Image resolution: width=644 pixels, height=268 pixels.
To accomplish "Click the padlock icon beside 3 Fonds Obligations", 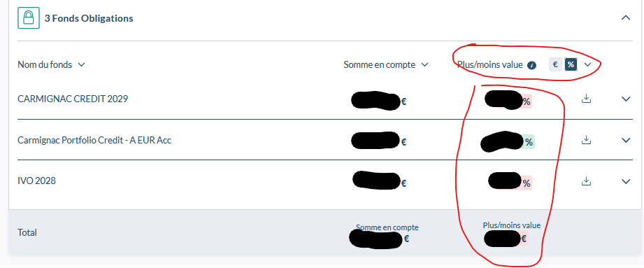I will [x=29, y=18].
